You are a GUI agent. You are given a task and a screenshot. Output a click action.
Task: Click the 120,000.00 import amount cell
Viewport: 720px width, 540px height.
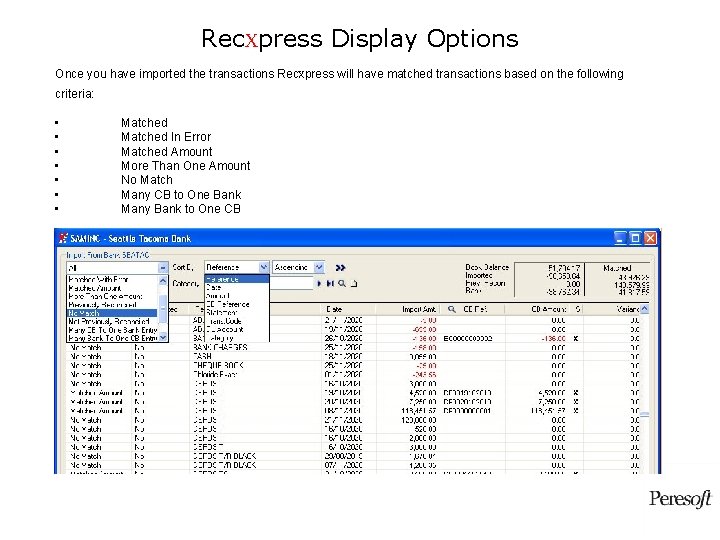coord(418,420)
